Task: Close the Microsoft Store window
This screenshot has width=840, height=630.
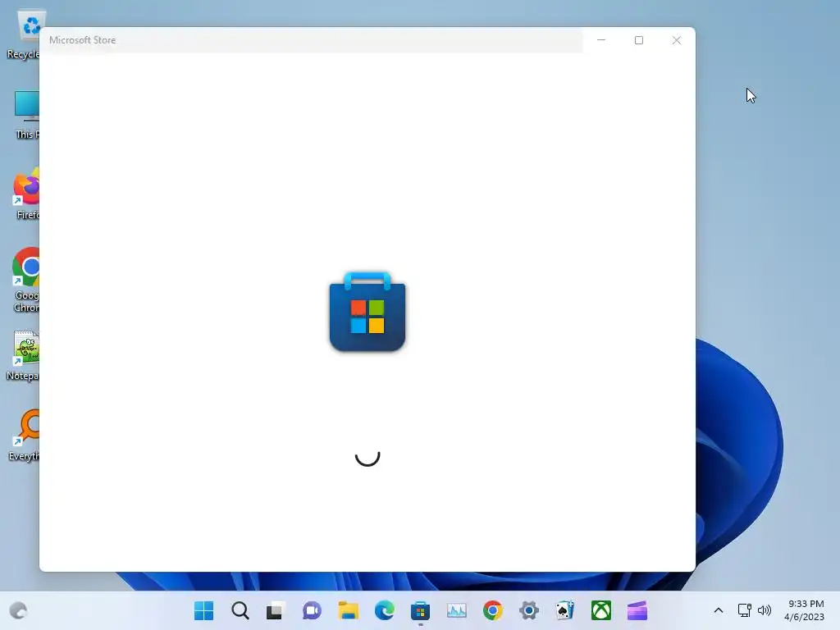Action: [x=677, y=40]
